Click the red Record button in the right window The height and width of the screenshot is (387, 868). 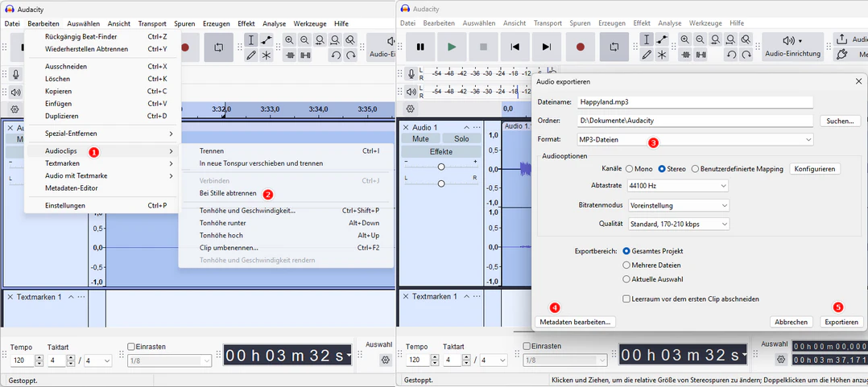click(580, 47)
